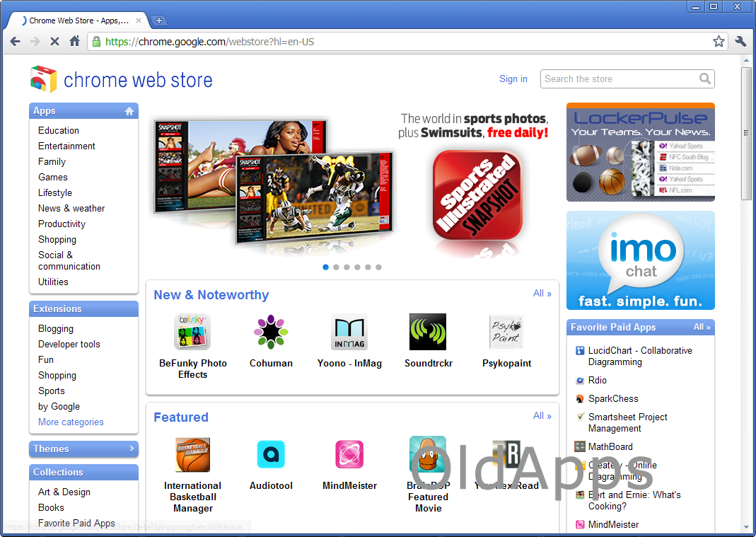The height and width of the screenshot is (537, 756).
Task: Click the Sports Illustrated Snapshot icon
Action: [x=477, y=195]
